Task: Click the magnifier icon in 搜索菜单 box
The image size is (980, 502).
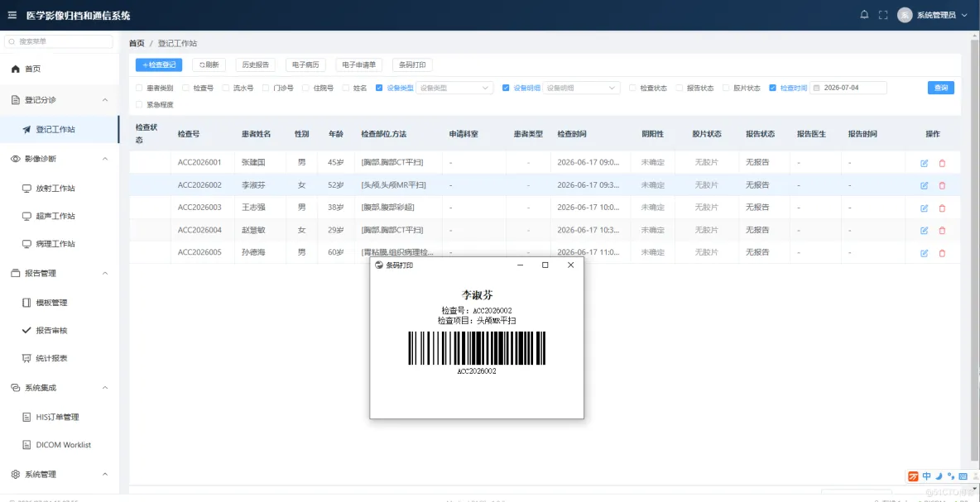Action: pyautogui.click(x=12, y=42)
